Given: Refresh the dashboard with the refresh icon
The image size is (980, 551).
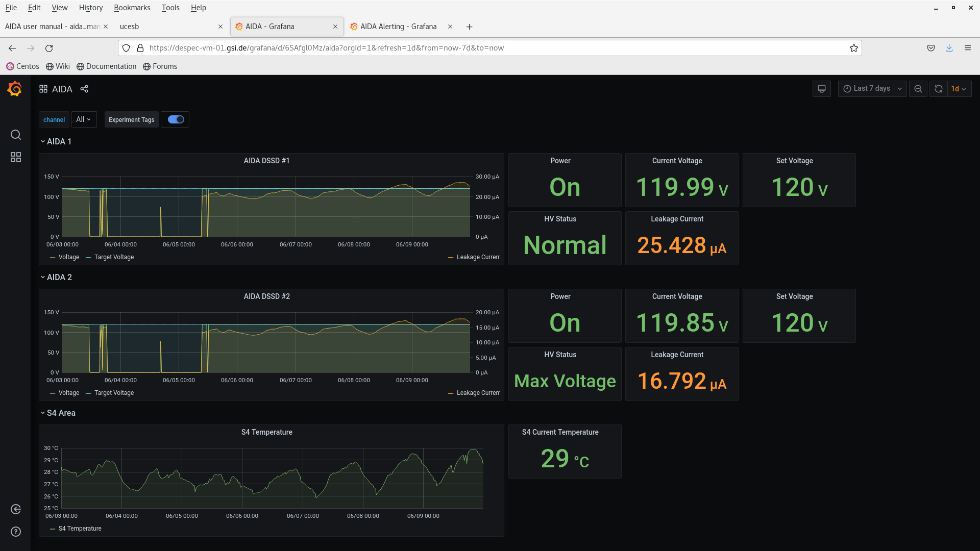Looking at the screenshot, I should pyautogui.click(x=938, y=89).
